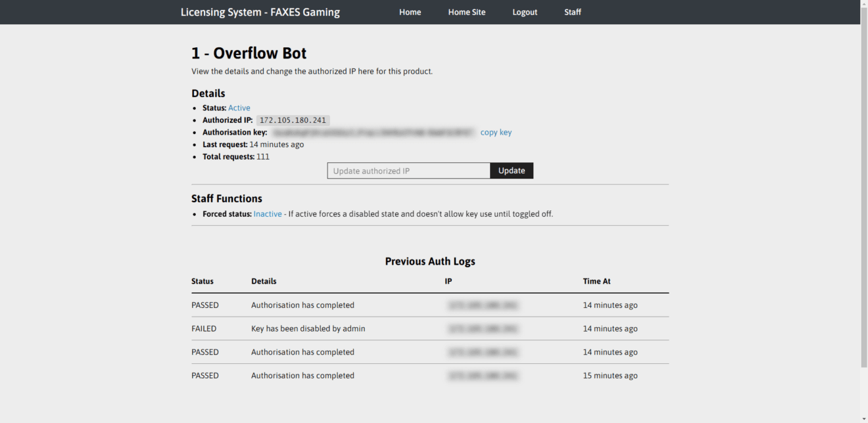Navigate to the Home Site page
The width and height of the screenshot is (868, 423).
[467, 12]
